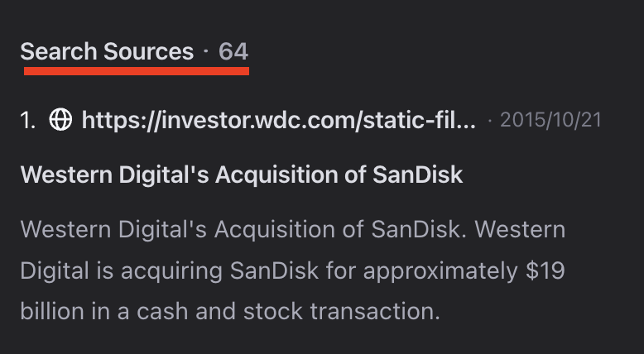This screenshot has width=644, height=354.
Task: Click the truncated ellipsis ending the URL
Action: [x=467, y=122]
